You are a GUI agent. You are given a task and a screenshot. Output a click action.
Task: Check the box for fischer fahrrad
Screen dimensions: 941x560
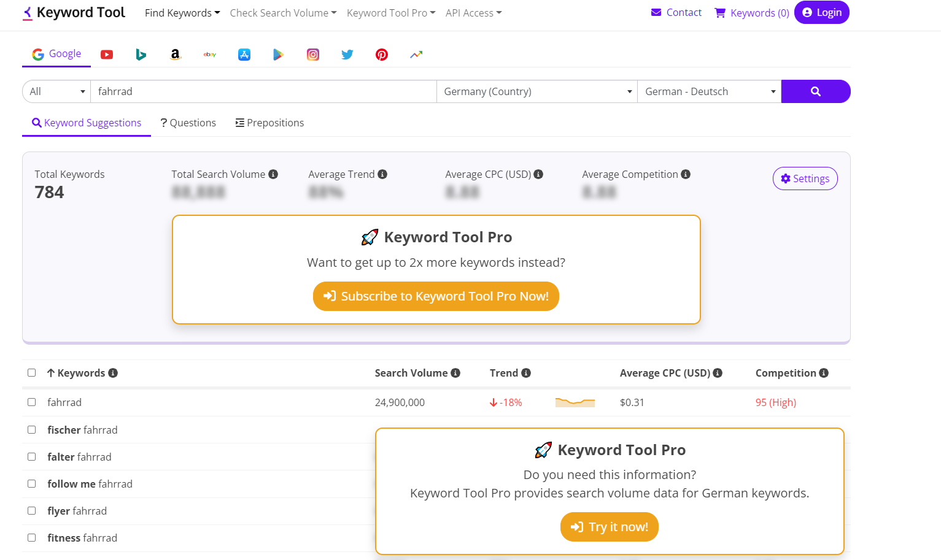coord(32,430)
